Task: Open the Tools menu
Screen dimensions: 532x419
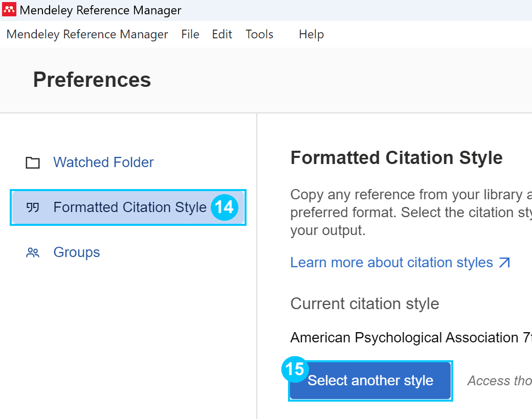Action: 259,34
